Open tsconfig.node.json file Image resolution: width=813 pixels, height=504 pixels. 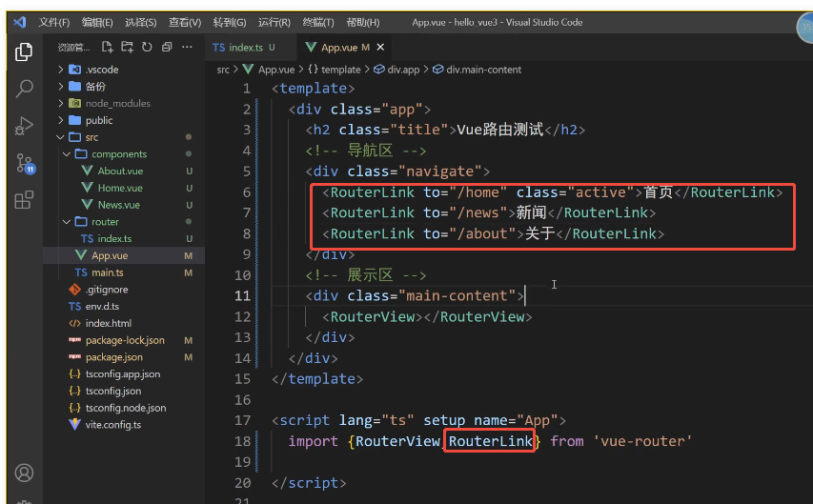[x=126, y=408]
